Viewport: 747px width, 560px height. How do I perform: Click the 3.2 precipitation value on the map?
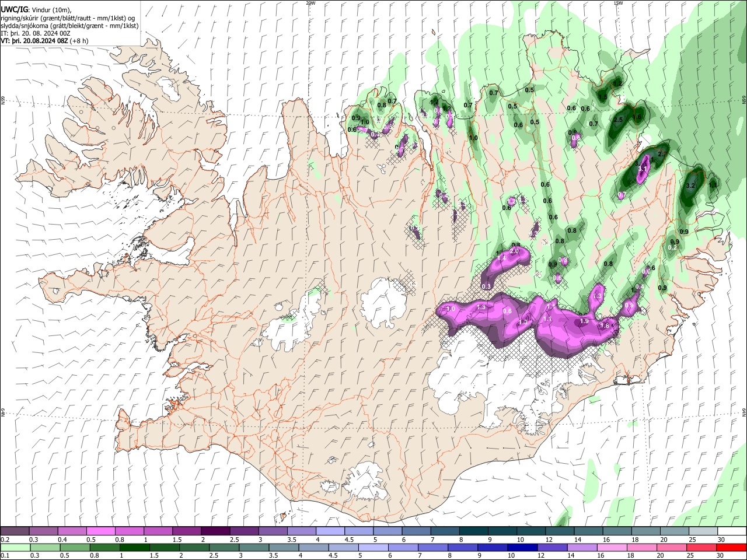[691, 186]
